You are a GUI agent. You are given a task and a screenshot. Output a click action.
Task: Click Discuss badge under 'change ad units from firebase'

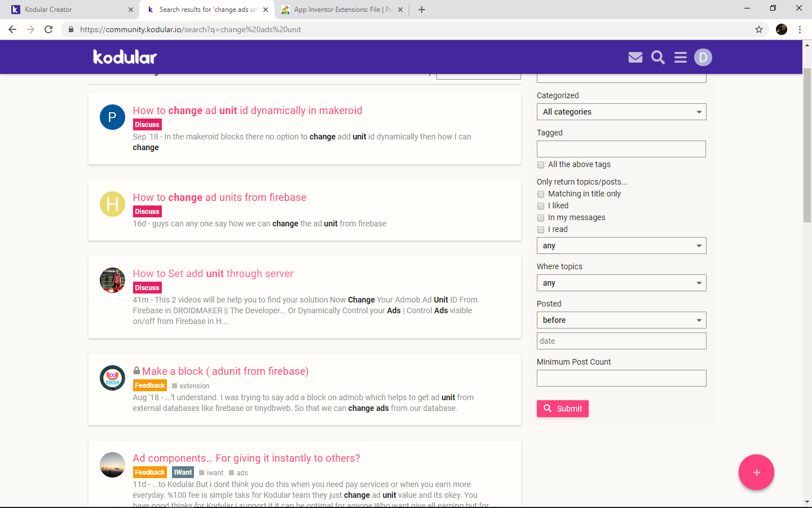pyautogui.click(x=147, y=212)
